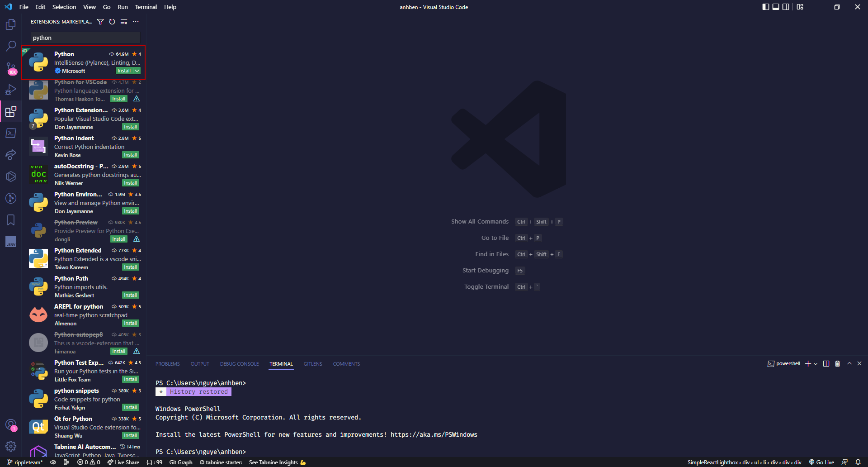
Task: Click rippleteam branch in status bar
Action: pos(25,462)
